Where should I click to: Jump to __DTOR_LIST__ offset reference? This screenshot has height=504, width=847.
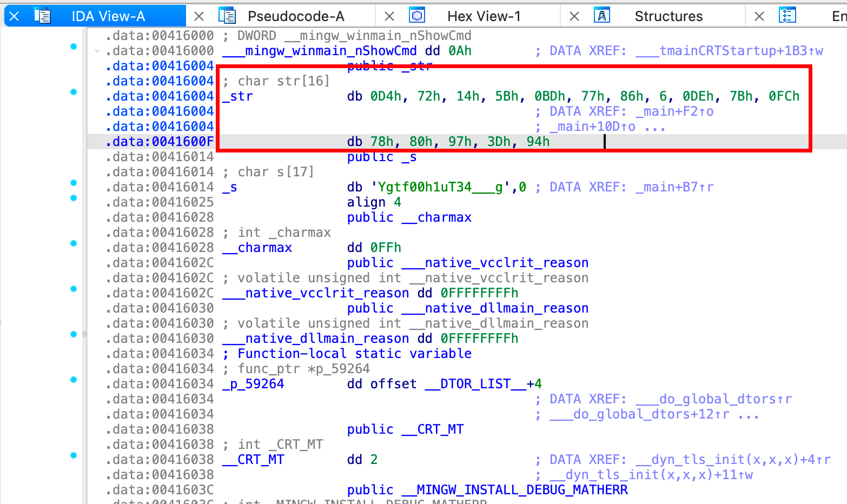click(475, 384)
